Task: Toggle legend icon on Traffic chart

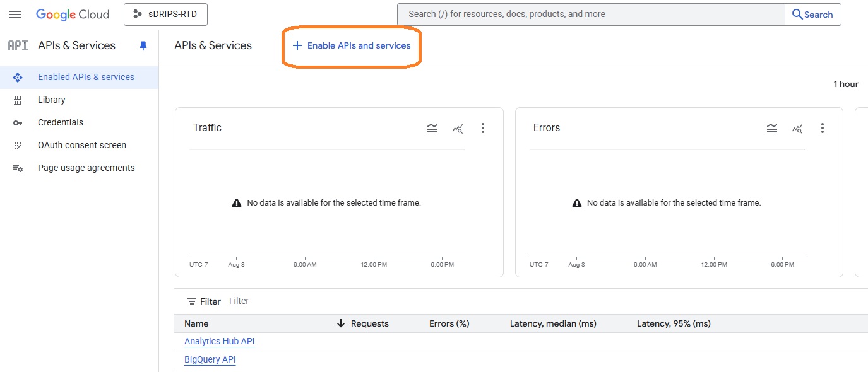Action: (432, 128)
